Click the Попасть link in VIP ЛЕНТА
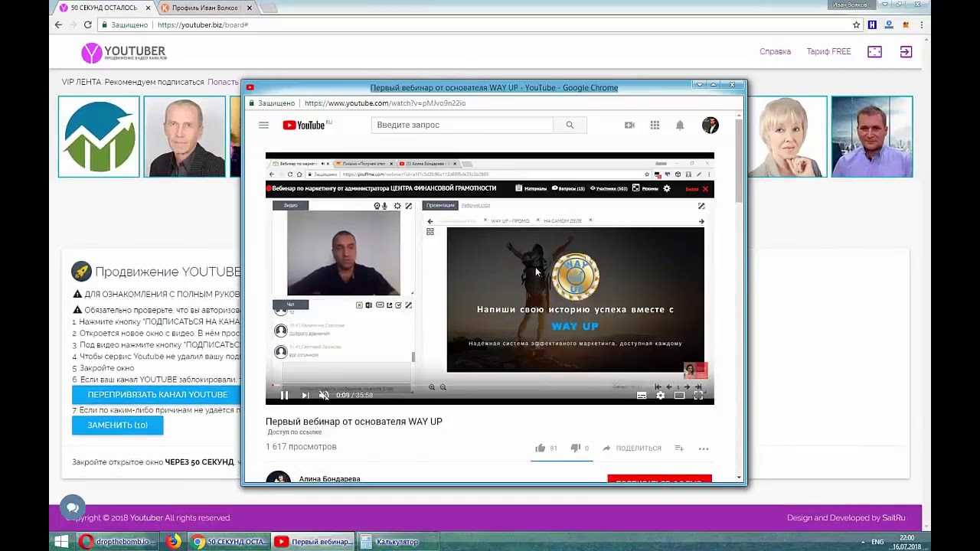Viewport: 980px width, 551px height. click(223, 82)
